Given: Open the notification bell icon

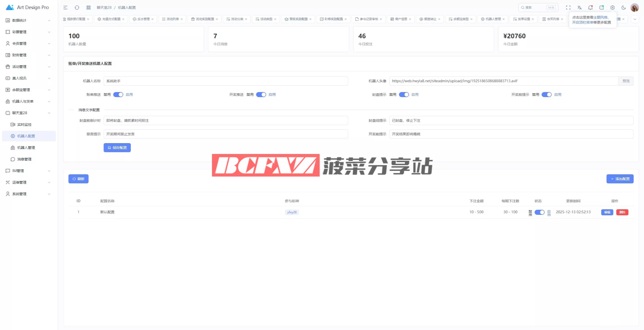Looking at the screenshot, I should click(x=590, y=8).
